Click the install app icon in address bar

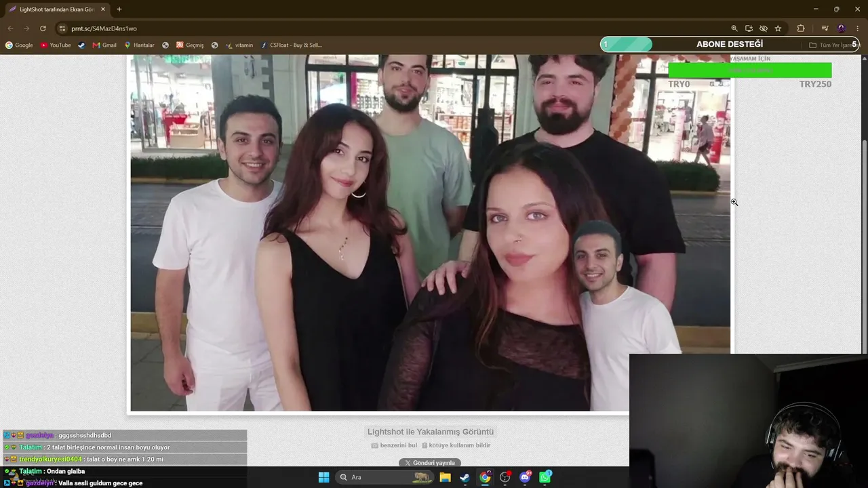749,28
